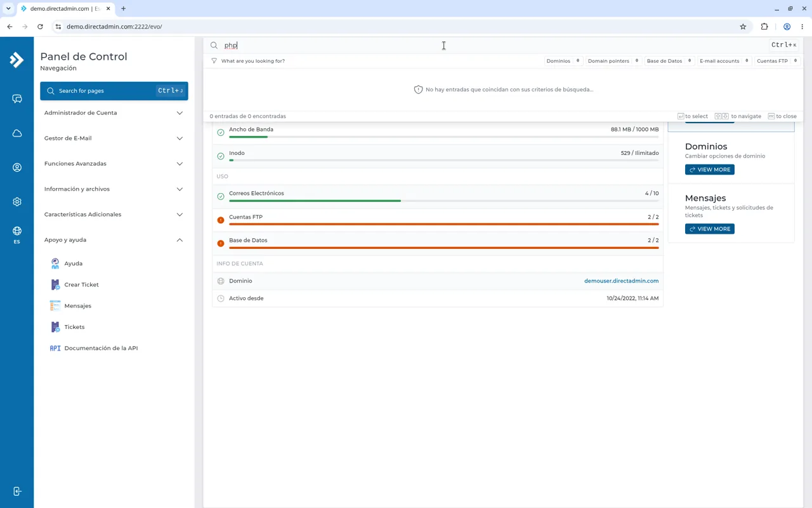Expand Gestor de E-Mail section
Image resolution: width=812 pixels, height=508 pixels.
point(114,138)
